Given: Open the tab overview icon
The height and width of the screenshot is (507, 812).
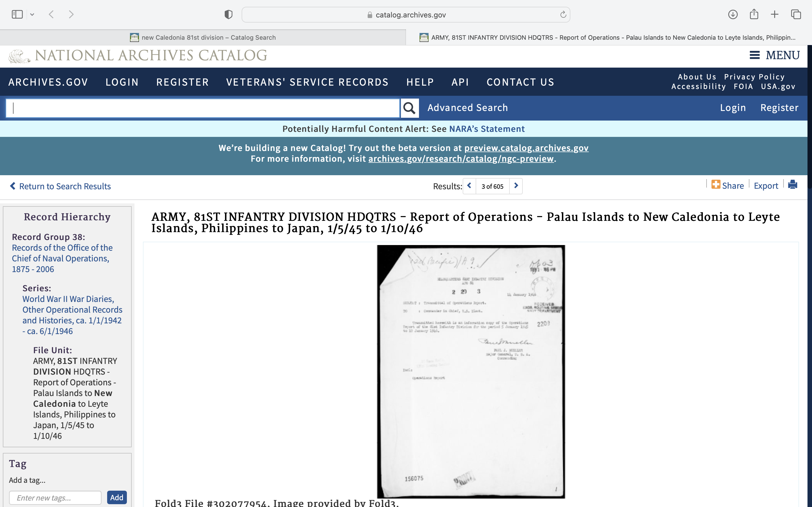Looking at the screenshot, I should tap(796, 14).
